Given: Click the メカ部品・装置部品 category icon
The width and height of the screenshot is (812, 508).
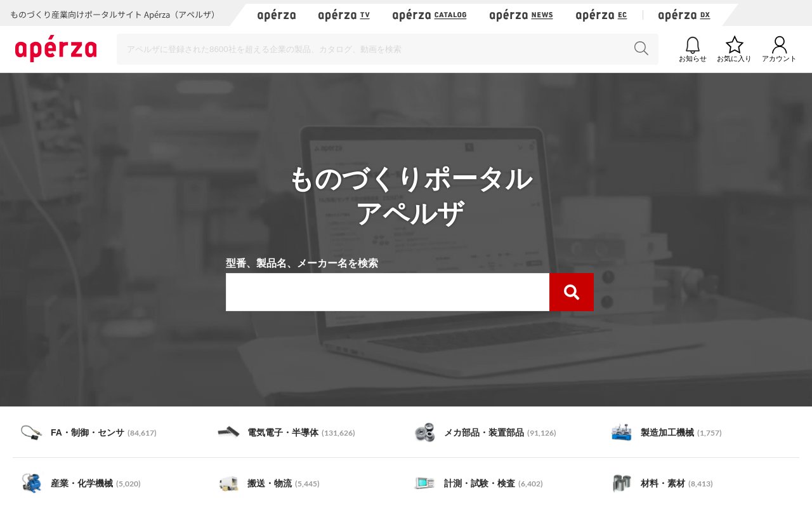Looking at the screenshot, I should coord(424,432).
